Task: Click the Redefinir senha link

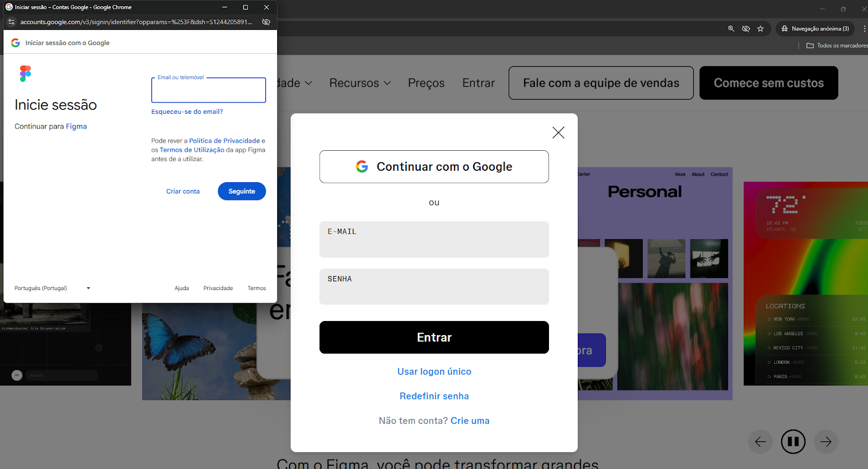Action: click(434, 396)
